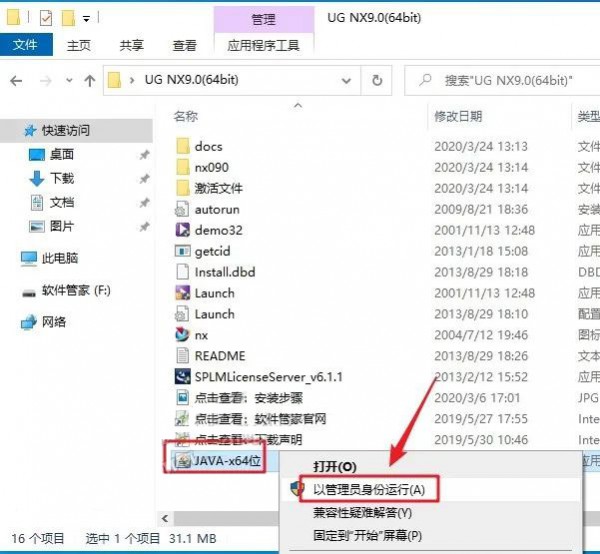Refresh the current folder
Viewport: 600px width, 554px height.
point(377,80)
